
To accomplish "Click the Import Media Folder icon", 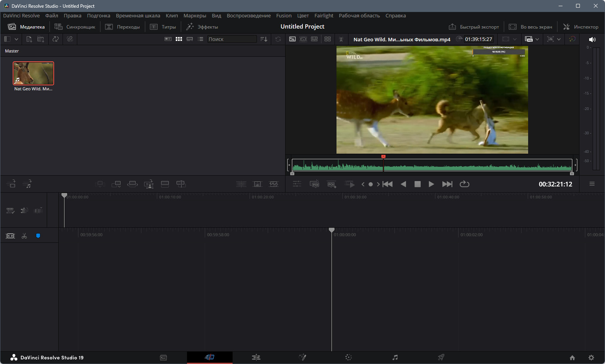I will 41,39.
